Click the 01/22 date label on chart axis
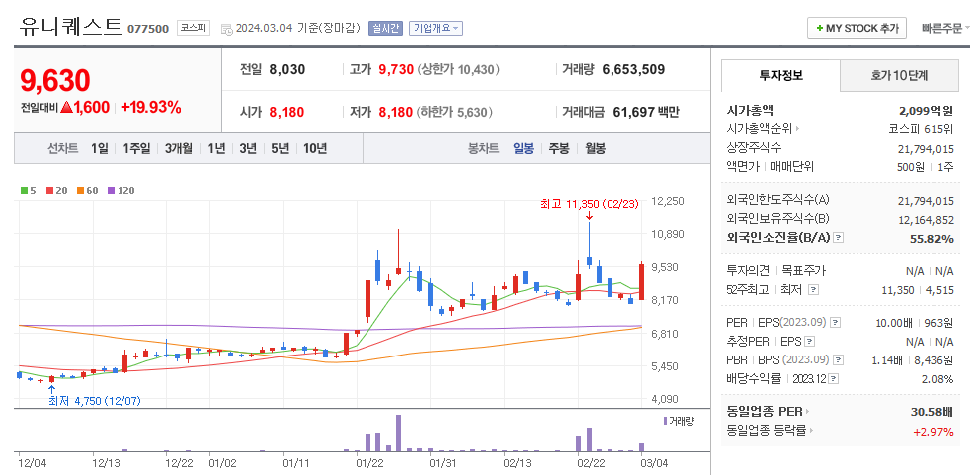This screenshot has width=980, height=475. (x=370, y=463)
